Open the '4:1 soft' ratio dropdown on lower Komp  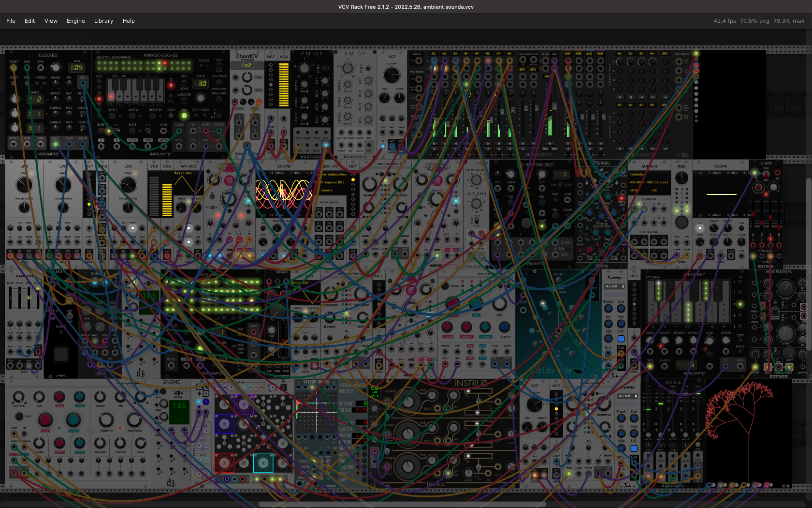point(628,396)
